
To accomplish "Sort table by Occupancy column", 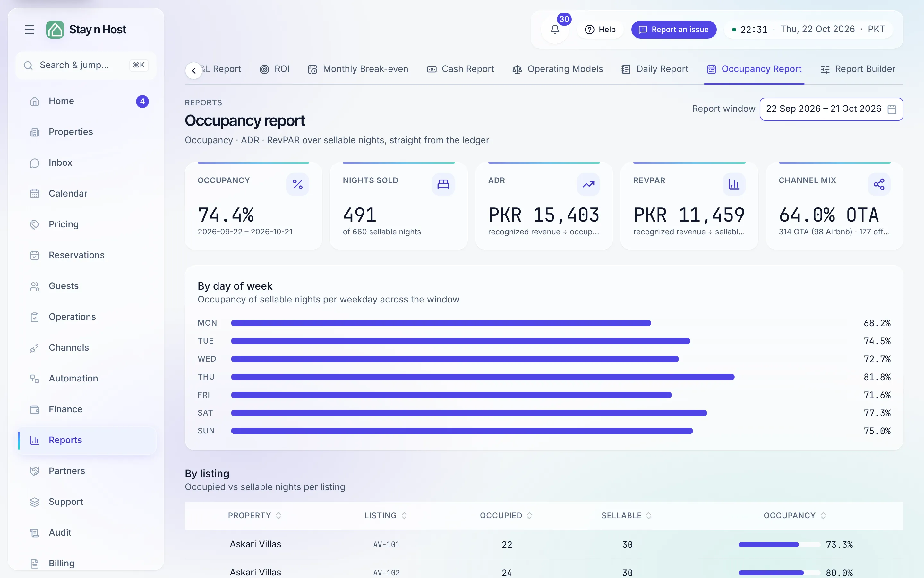I will click(795, 516).
